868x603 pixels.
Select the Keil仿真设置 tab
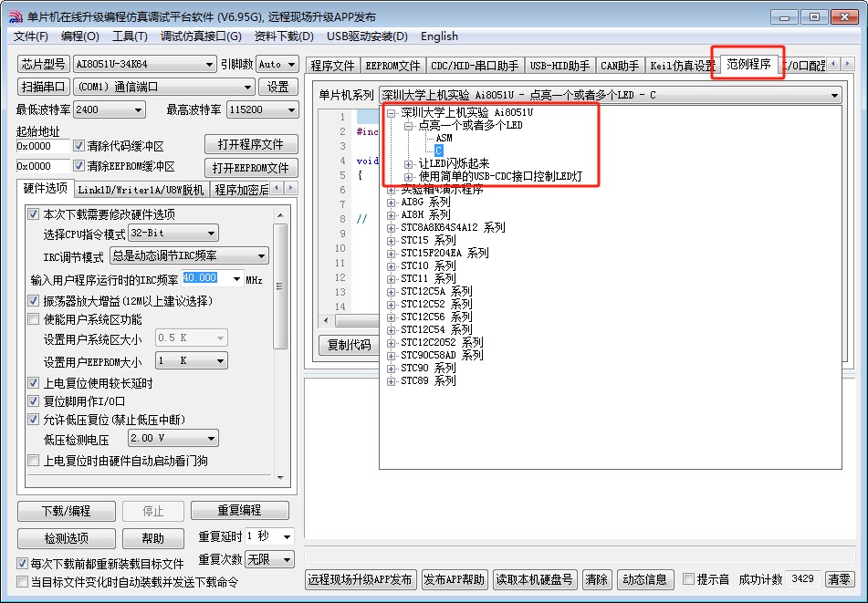683,66
